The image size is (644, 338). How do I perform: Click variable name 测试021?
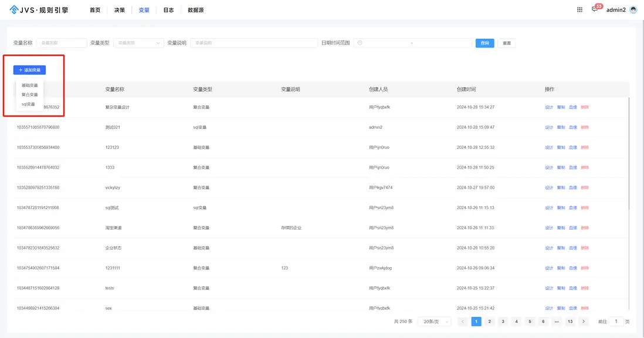(113, 128)
